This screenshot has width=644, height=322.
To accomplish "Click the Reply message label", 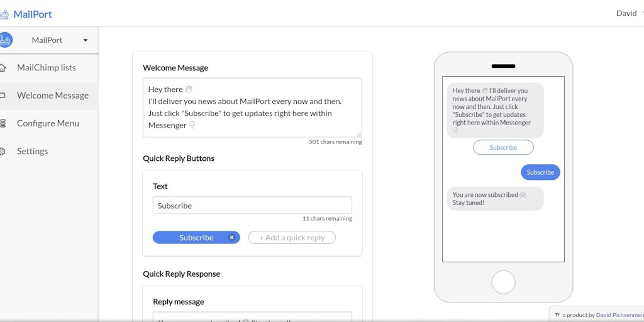I will pyautogui.click(x=178, y=302).
